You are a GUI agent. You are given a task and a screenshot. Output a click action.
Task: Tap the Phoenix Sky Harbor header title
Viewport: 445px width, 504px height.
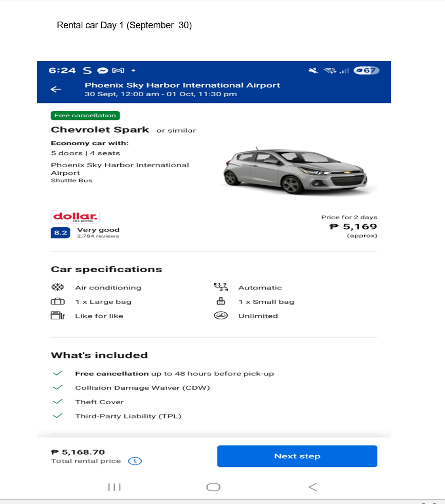(182, 85)
